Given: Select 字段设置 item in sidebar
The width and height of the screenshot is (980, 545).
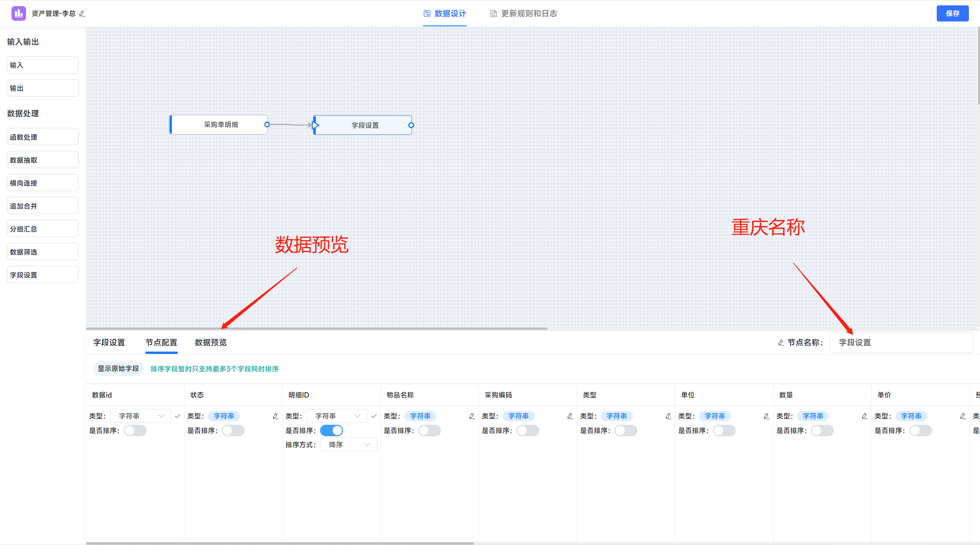Looking at the screenshot, I should click(x=43, y=275).
